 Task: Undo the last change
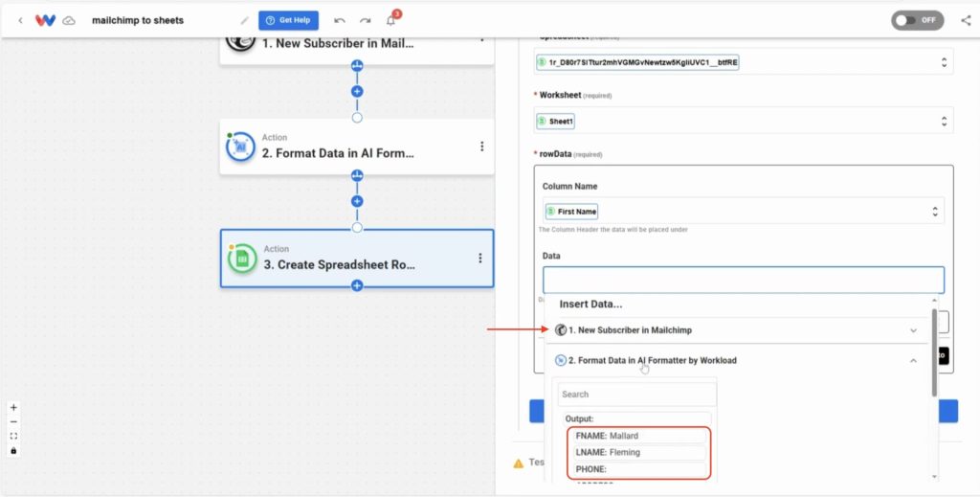[x=340, y=21]
